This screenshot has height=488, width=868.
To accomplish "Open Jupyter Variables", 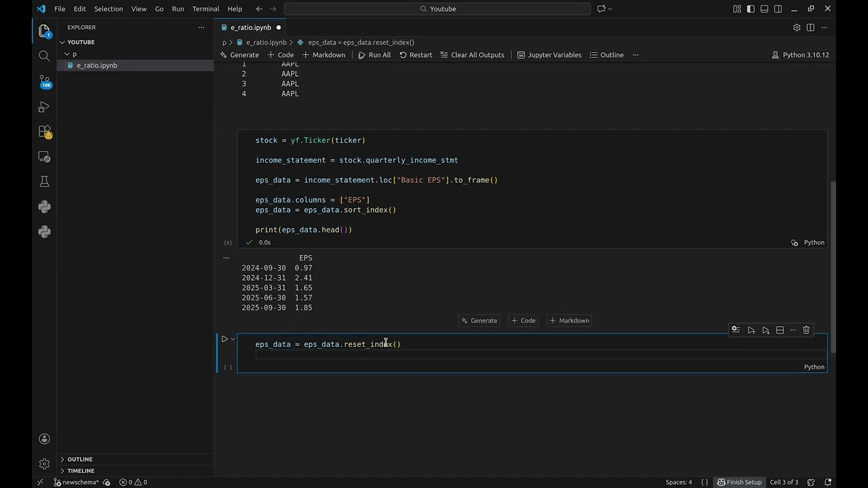I will (x=549, y=55).
